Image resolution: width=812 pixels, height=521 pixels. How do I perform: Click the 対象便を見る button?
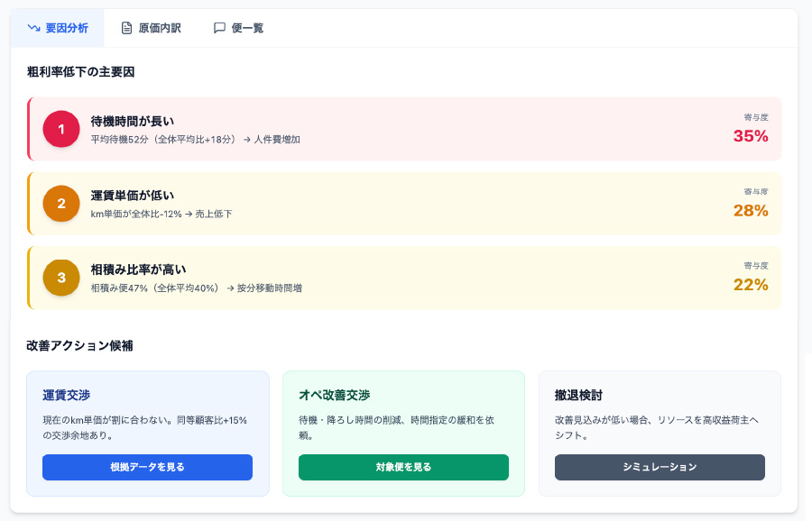[403, 467]
